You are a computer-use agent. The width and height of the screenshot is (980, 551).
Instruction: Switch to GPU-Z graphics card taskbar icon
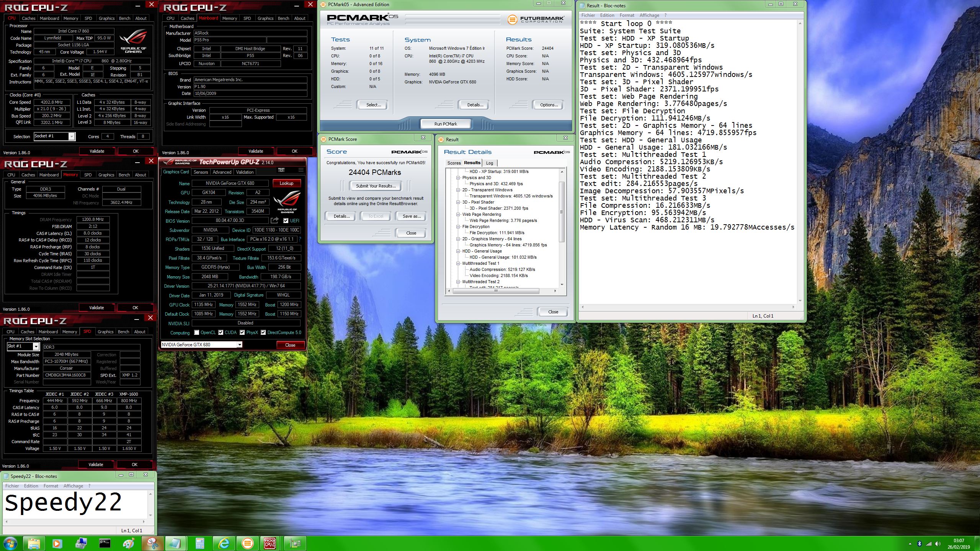[x=295, y=543]
